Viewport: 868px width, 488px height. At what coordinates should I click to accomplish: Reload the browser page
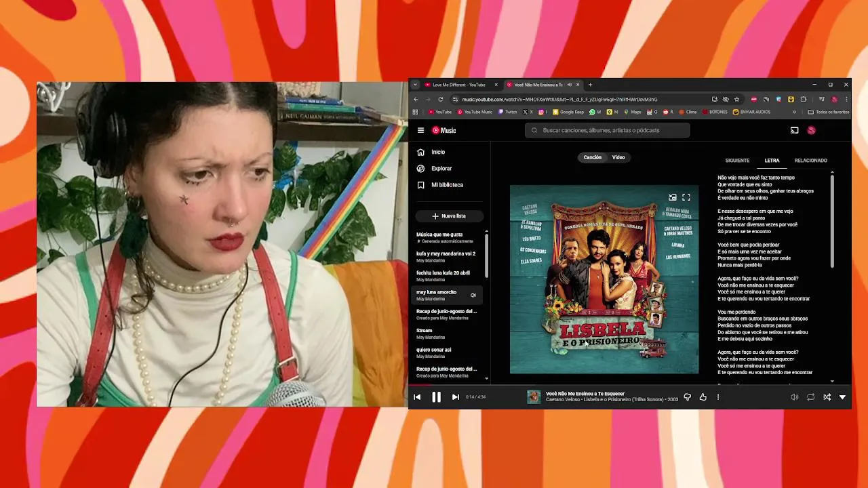tap(440, 99)
